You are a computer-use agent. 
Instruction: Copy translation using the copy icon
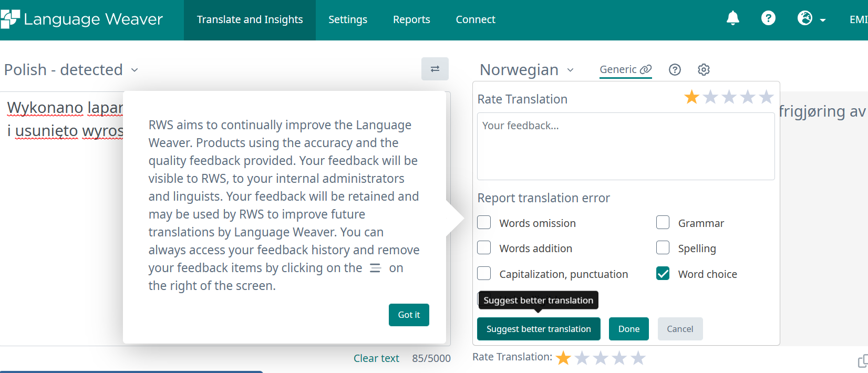[863, 361]
